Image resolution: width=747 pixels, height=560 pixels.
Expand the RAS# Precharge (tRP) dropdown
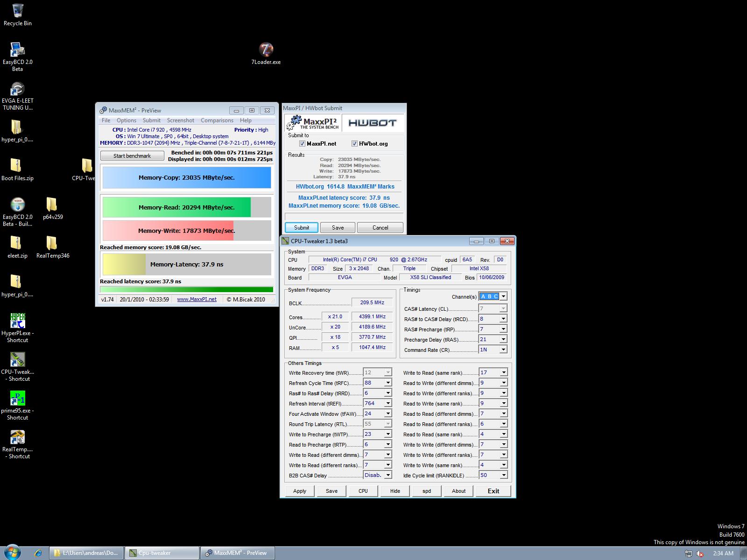(503, 329)
